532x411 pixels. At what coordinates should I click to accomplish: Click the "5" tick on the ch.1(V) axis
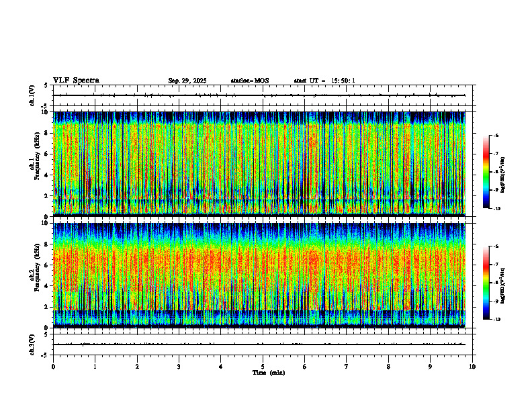[46, 85]
